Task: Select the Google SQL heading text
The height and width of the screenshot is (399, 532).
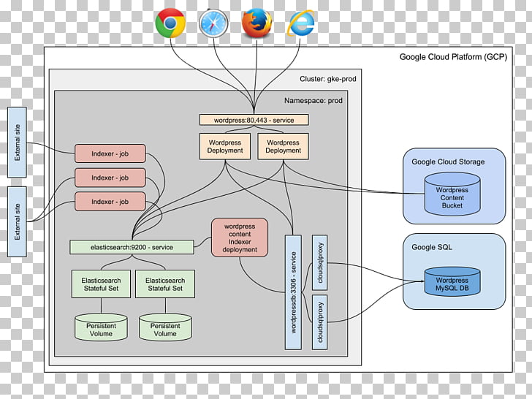Action: click(433, 247)
